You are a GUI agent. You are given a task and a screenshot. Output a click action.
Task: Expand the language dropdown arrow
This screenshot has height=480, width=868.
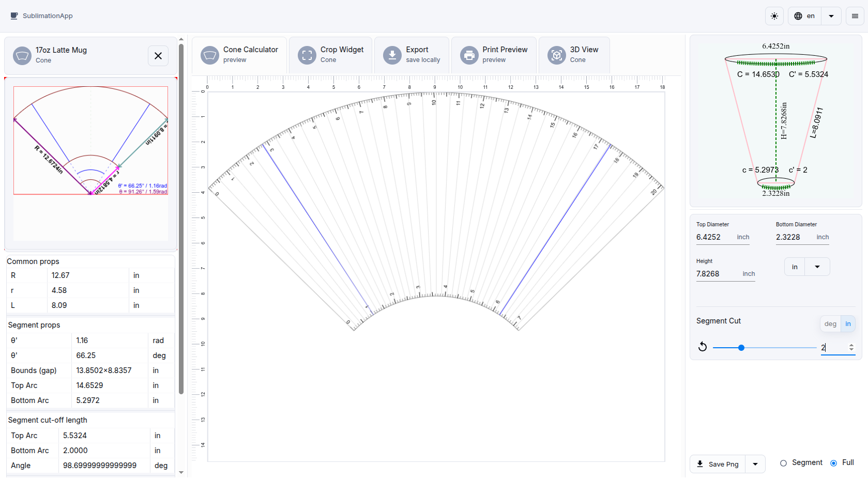[x=831, y=16]
